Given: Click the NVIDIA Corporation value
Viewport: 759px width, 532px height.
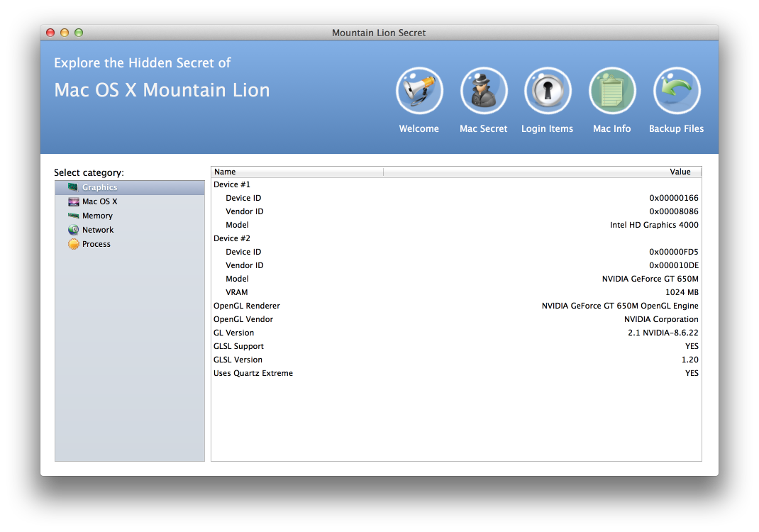Looking at the screenshot, I should coord(661,319).
